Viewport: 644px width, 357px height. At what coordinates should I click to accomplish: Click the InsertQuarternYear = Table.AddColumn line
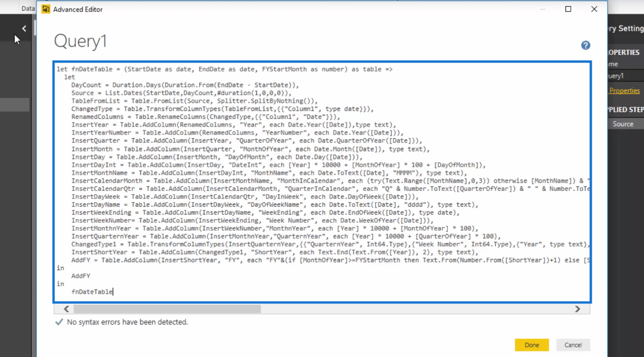pos(286,236)
